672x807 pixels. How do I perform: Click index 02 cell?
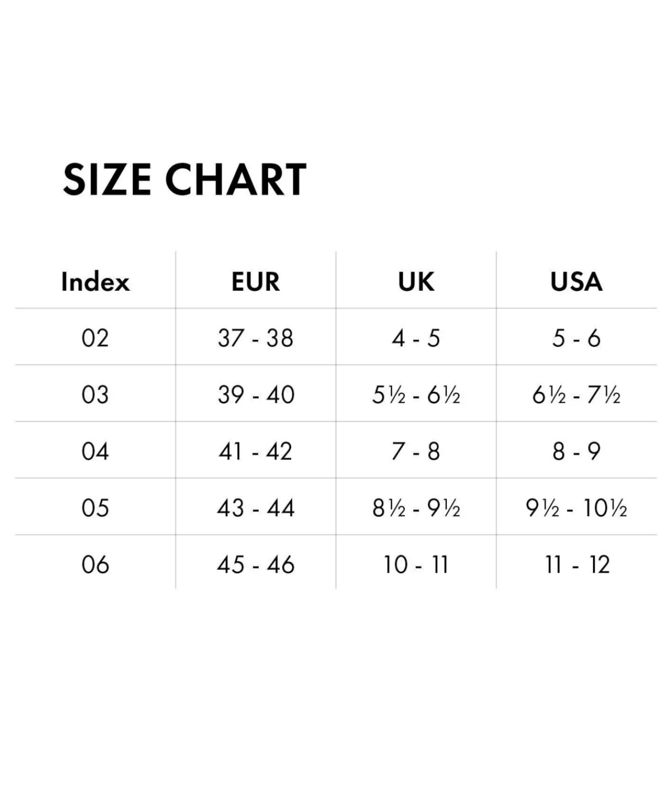click(95, 338)
